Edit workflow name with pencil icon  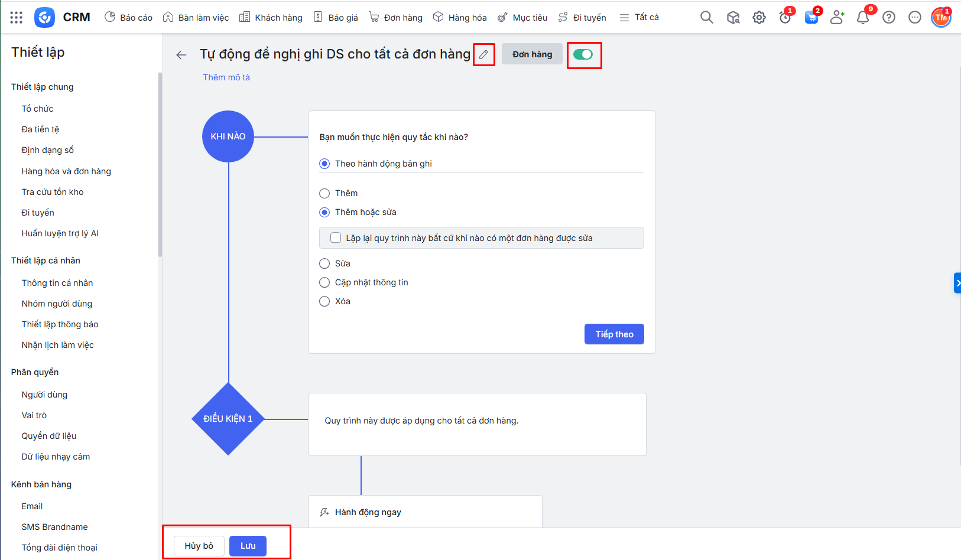tap(483, 55)
